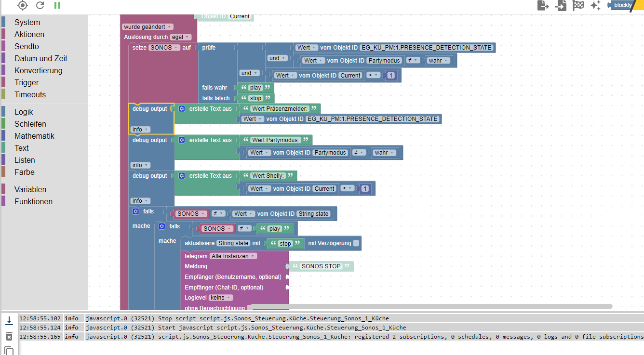Open 'info' level dropdown of first debug output

pos(141,130)
